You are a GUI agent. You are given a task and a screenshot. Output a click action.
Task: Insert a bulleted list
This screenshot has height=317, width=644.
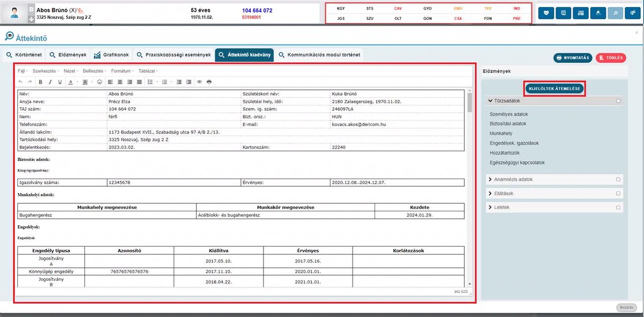tap(150, 82)
